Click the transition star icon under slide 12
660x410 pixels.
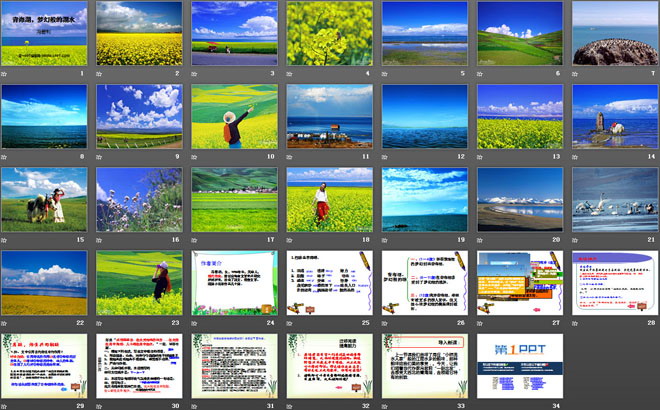(x=385, y=157)
